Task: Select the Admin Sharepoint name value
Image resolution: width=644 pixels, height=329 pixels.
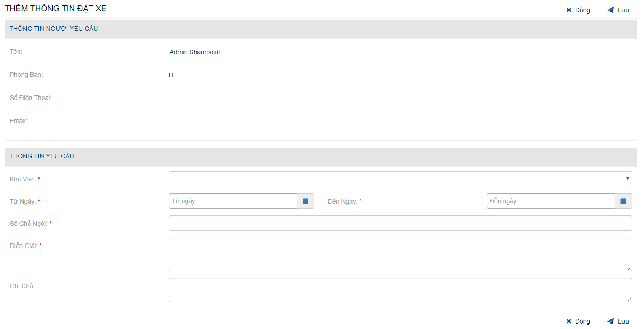Action: [x=195, y=52]
